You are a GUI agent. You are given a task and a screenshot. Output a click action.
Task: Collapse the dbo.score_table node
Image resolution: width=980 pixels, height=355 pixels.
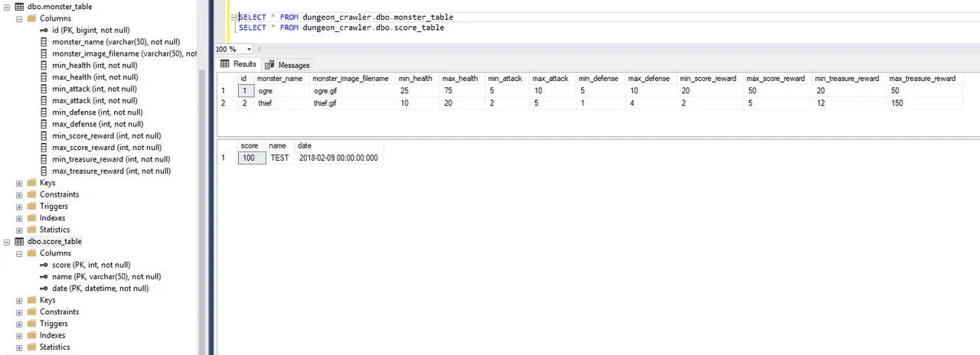pos(7,242)
